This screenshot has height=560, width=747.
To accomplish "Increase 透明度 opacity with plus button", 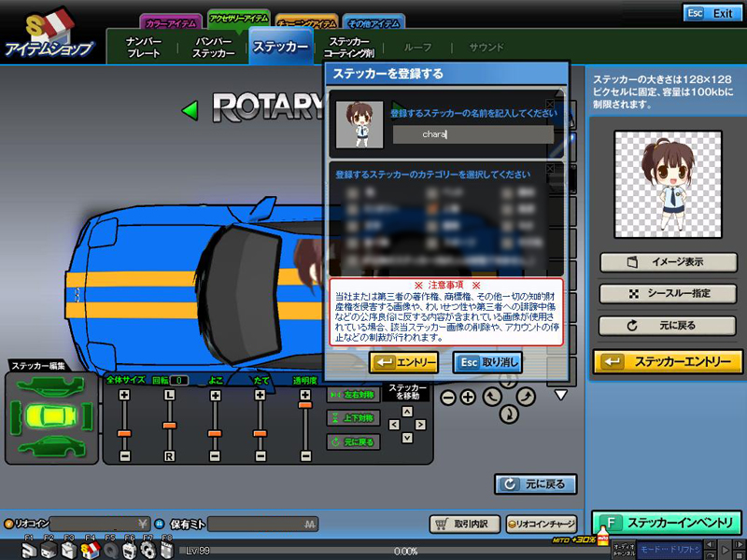I will tap(305, 395).
